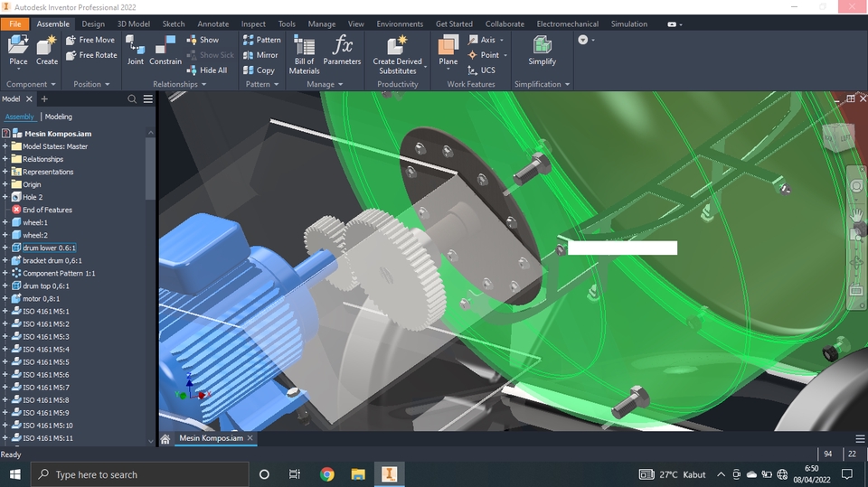Select the Plane work feature
Screen dimensions: 868x487
point(448,51)
